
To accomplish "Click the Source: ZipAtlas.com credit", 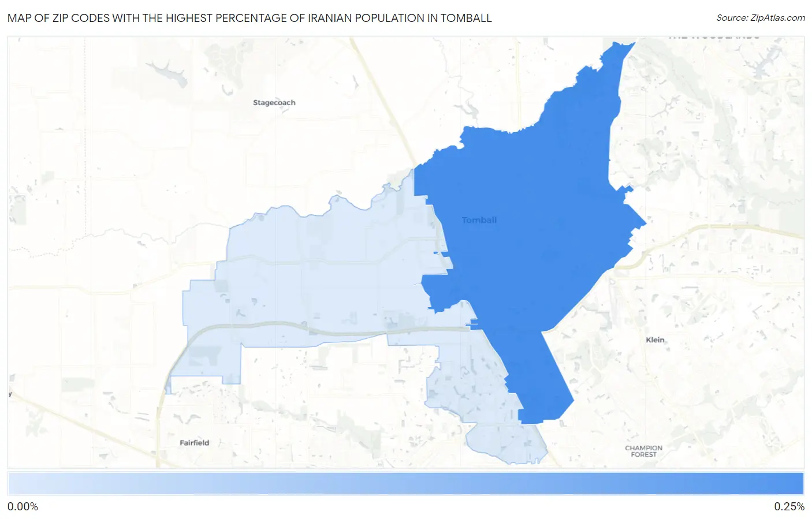I will (x=761, y=18).
